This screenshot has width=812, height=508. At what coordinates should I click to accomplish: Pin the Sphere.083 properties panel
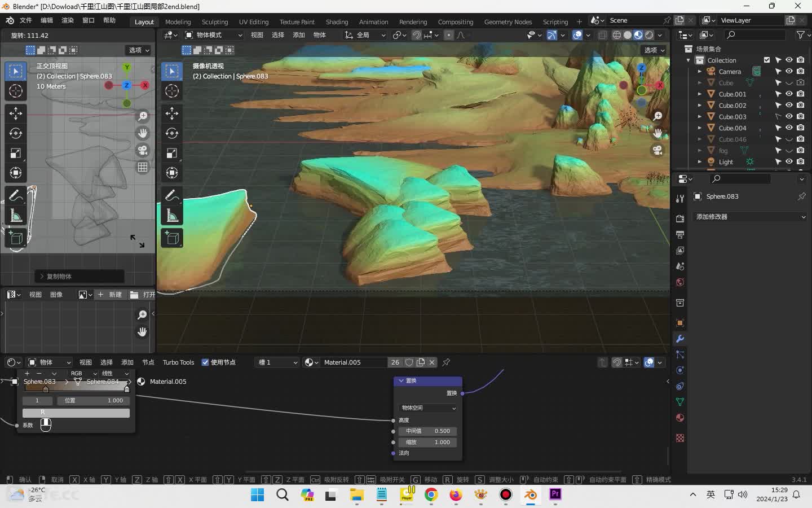(x=801, y=196)
